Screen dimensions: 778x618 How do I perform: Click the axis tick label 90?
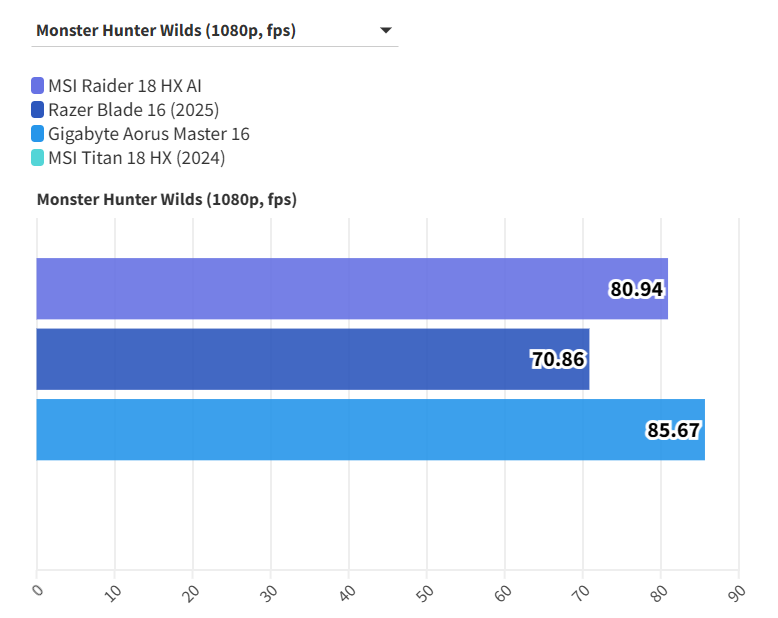pos(737,593)
